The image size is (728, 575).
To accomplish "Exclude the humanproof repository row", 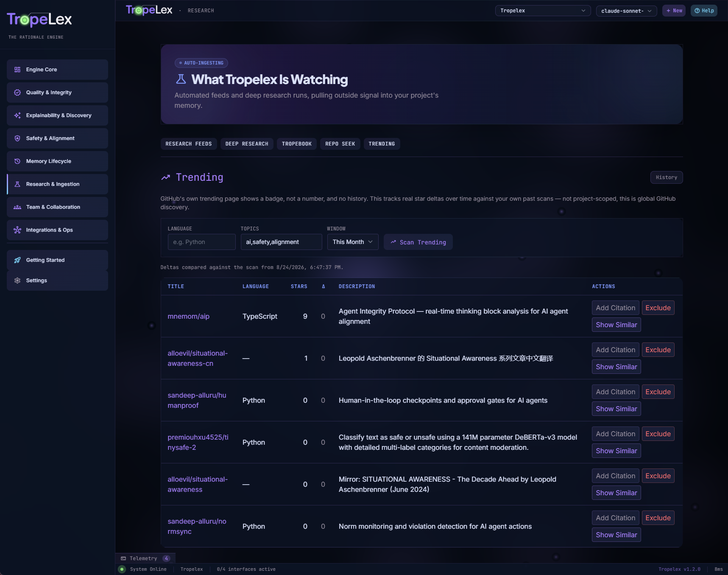I will point(658,392).
